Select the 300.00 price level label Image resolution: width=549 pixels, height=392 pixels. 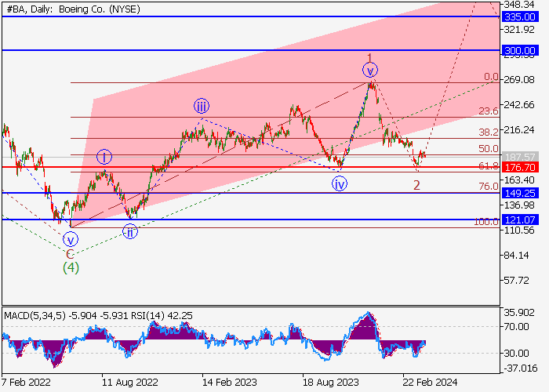click(519, 50)
